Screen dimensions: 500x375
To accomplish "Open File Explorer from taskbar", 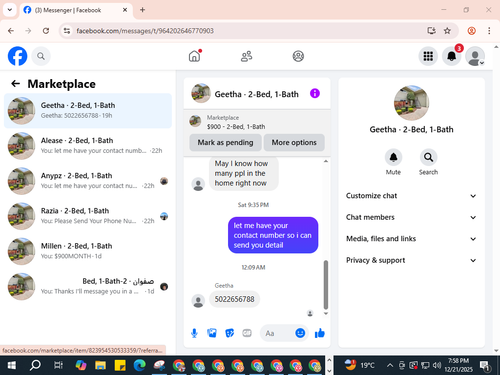I will [100, 365].
